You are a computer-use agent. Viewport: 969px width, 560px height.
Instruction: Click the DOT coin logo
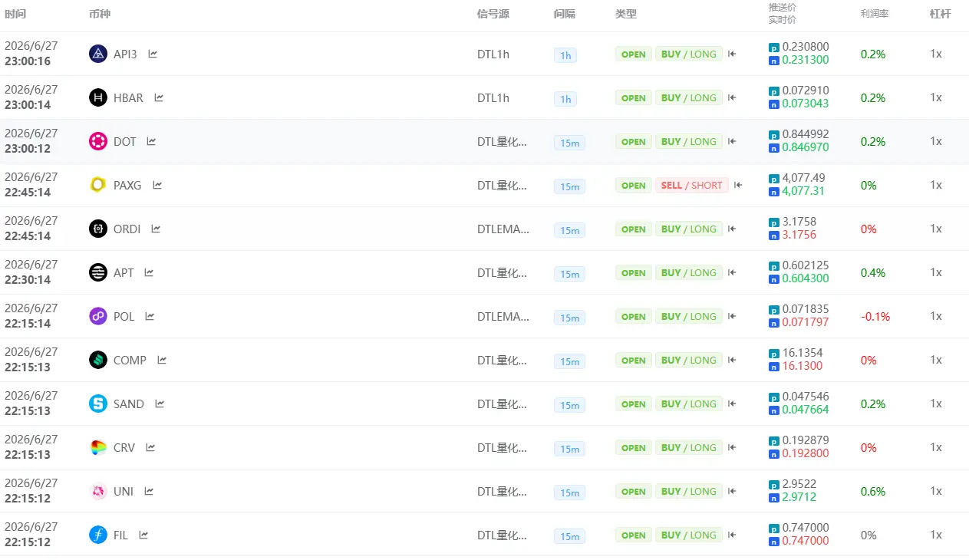tap(98, 141)
